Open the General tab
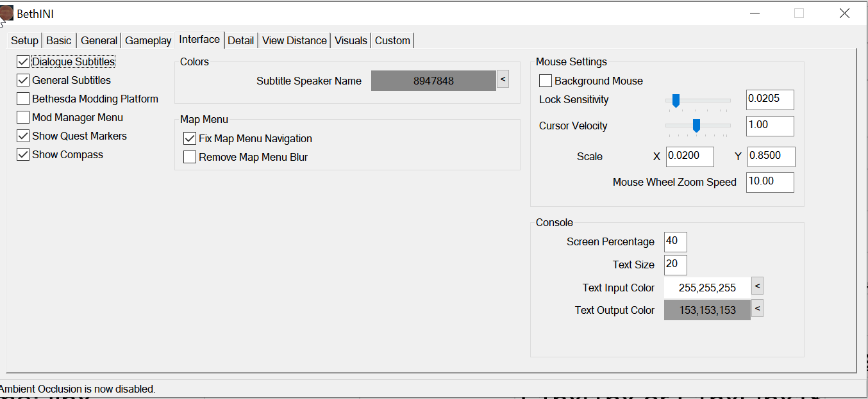Viewport: 868px width, 399px height. [99, 41]
